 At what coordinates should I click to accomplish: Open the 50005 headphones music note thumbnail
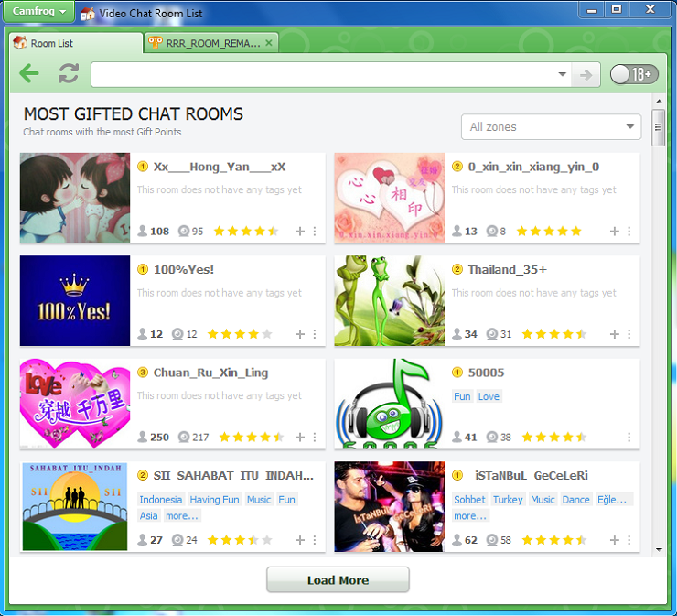click(389, 404)
